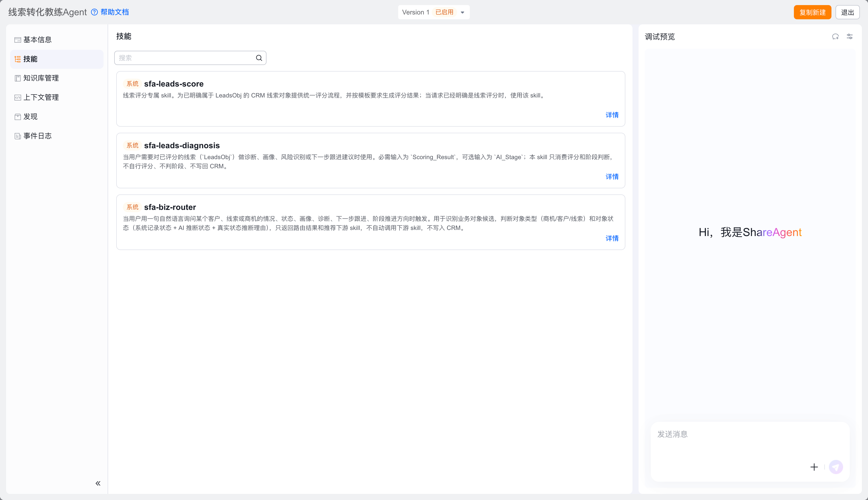Click the 复制新建 button
Image resolution: width=868 pixels, height=500 pixels.
(x=812, y=12)
